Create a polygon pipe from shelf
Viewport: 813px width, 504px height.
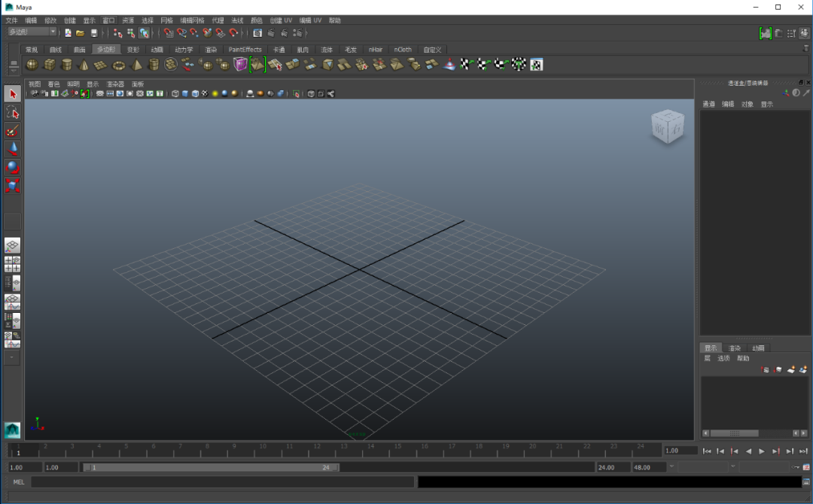pyautogui.click(x=154, y=65)
